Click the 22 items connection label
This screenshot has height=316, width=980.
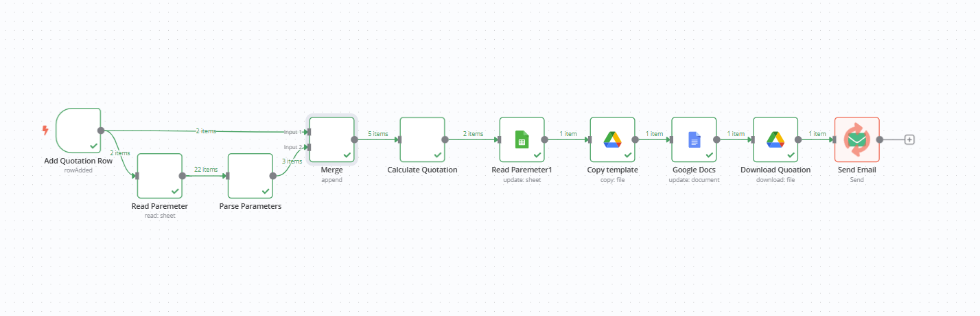[x=205, y=170]
